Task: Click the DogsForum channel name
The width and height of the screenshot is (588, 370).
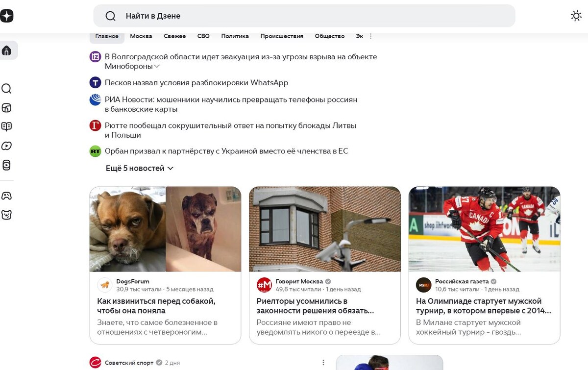Action: (x=133, y=281)
